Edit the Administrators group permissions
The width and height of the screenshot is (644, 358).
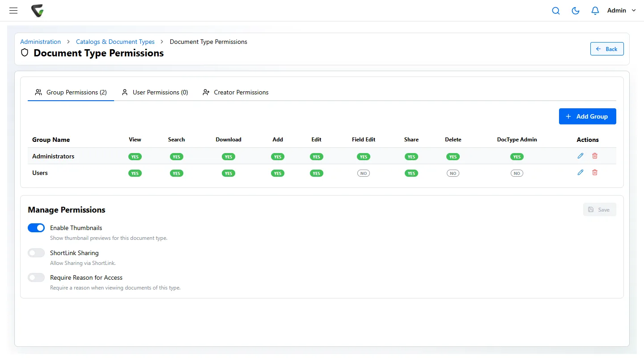[580, 156]
